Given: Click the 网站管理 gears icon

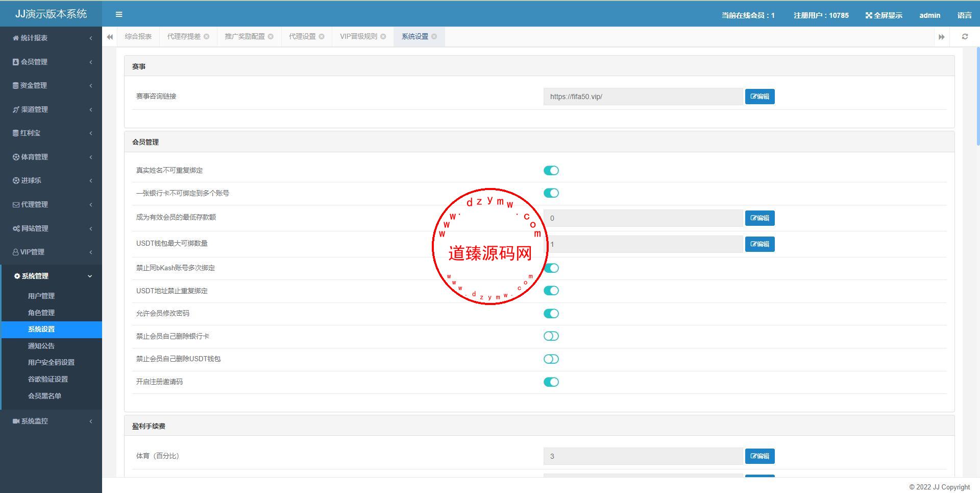Looking at the screenshot, I should pos(16,228).
